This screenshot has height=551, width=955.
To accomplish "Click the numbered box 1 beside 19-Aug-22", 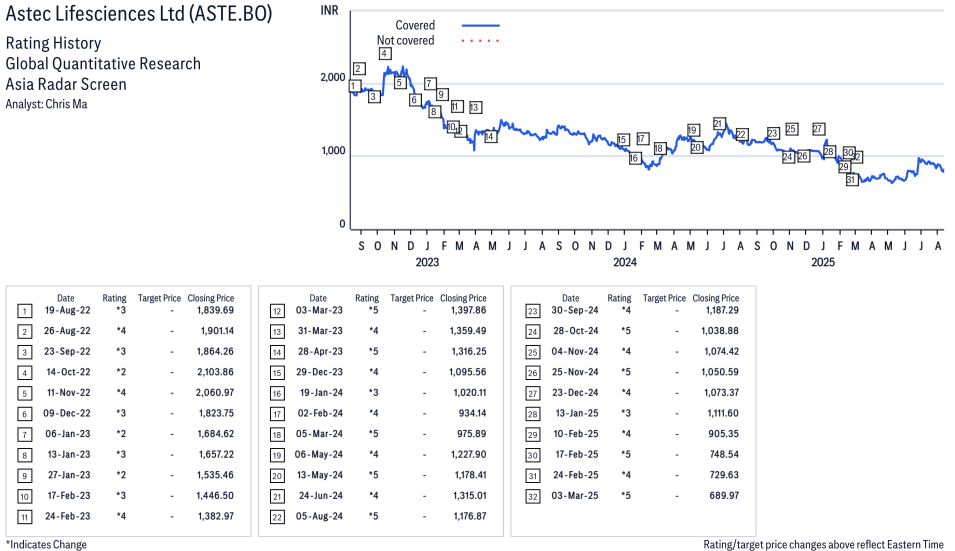I will tap(24, 312).
